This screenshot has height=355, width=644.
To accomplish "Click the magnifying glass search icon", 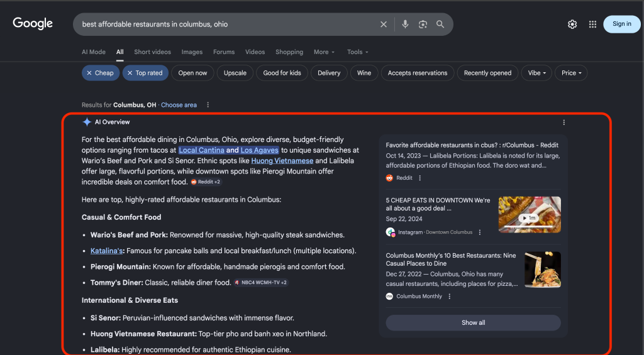I will pos(440,25).
